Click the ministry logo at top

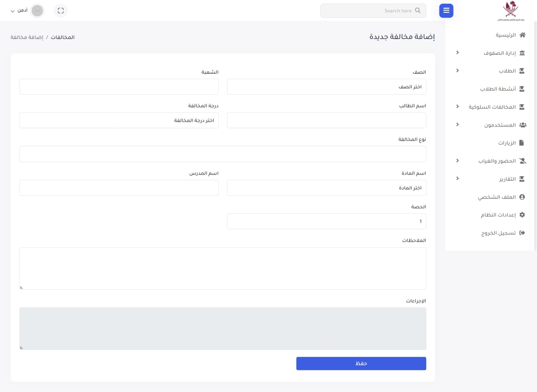point(510,11)
